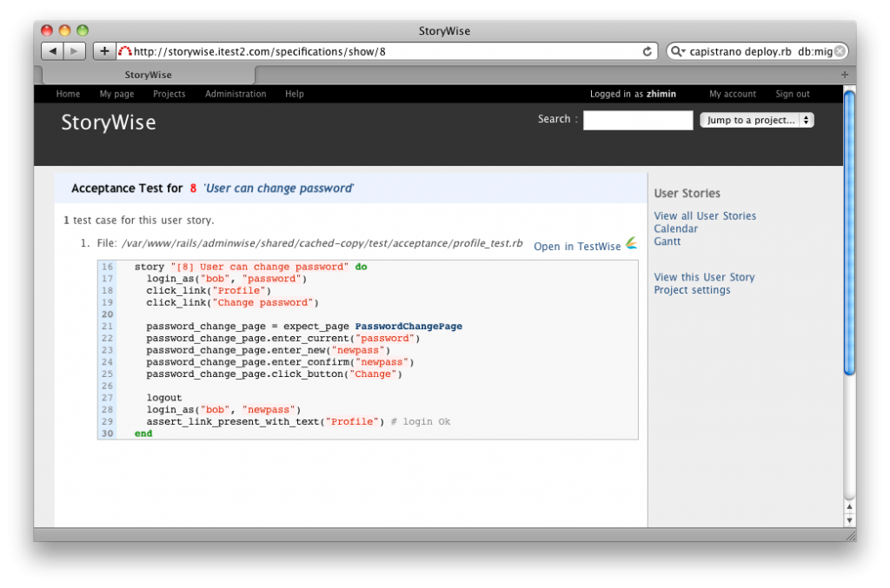The image size is (890, 588).
Task: Click the story number 8 link
Action: (193, 188)
